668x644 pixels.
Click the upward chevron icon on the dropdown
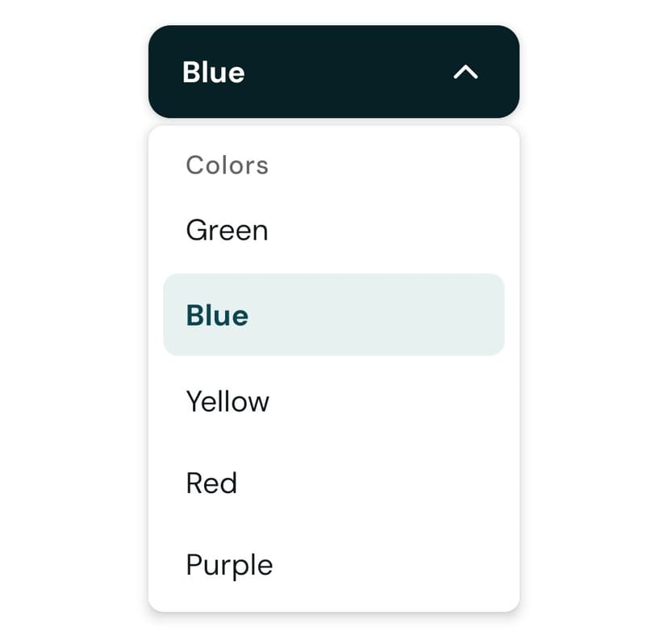pos(466,72)
